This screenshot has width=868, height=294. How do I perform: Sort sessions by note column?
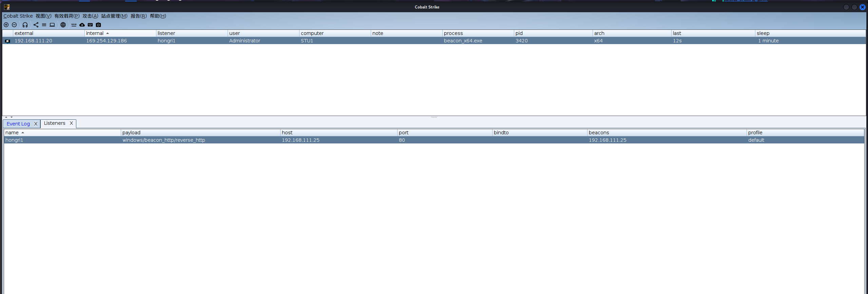(x=406, y=33)
